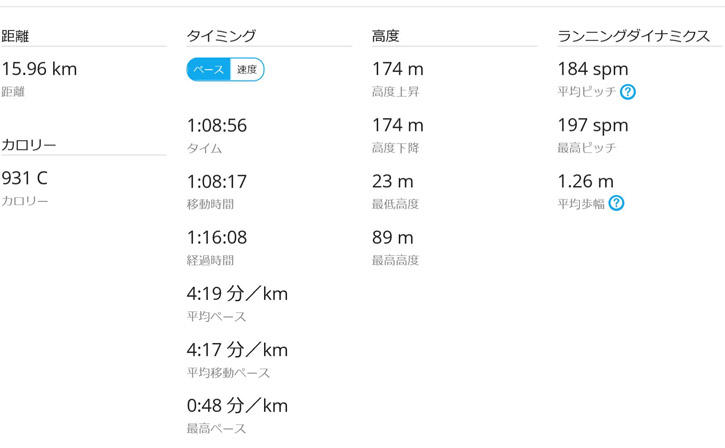Click the 1:08:17 移動時間 value
Viewport: 725px width, 448px height.
coord(217,182)
